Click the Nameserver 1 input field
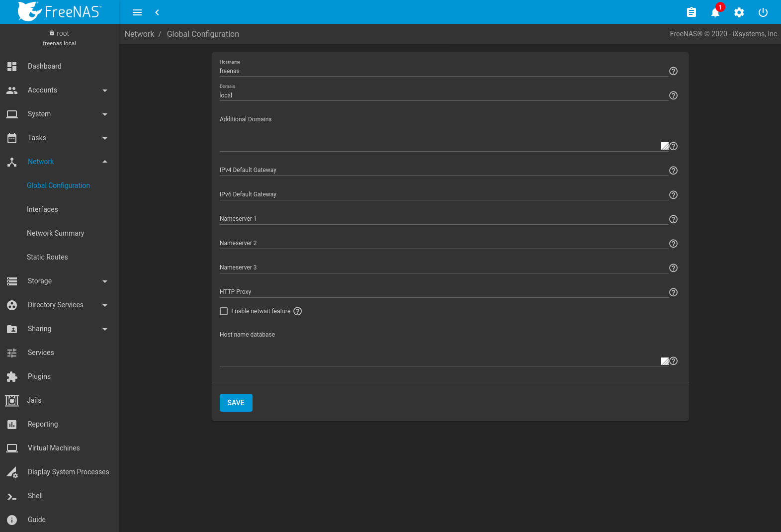Image resolution: width=781 pixels, height=532 pixels. point(443,219)
